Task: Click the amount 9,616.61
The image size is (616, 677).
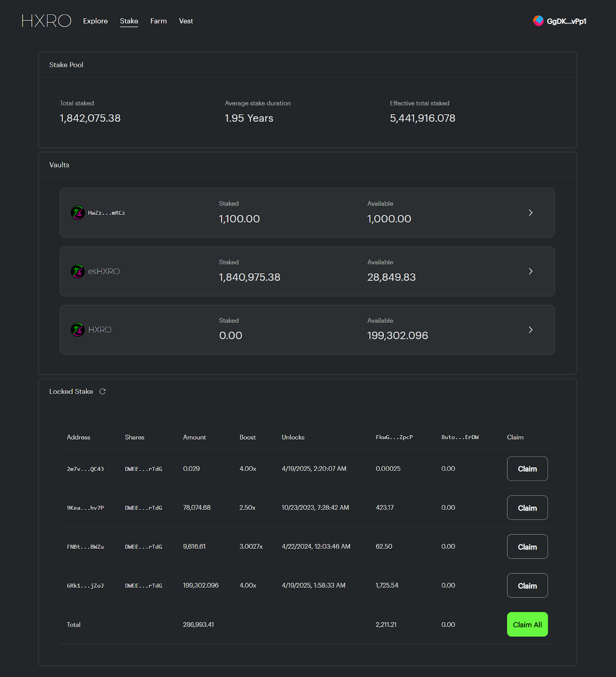Action: click(x=194, y=546)
